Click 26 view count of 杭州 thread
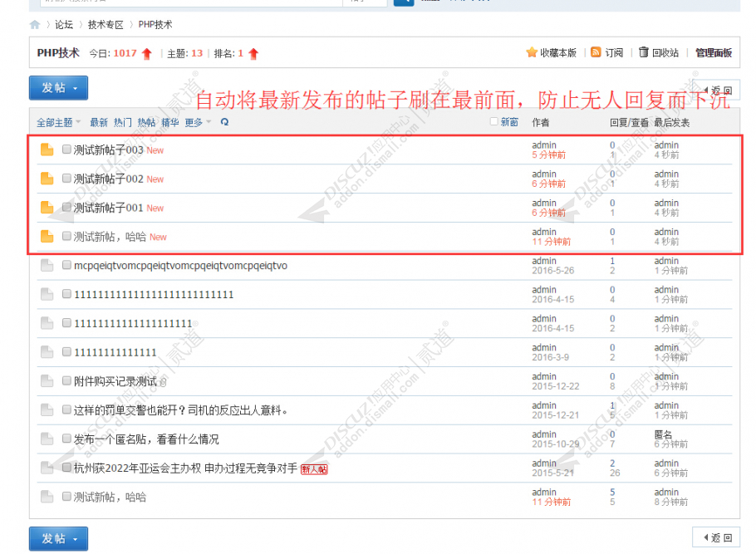This screenshot has height=554, width=756. 615,473
